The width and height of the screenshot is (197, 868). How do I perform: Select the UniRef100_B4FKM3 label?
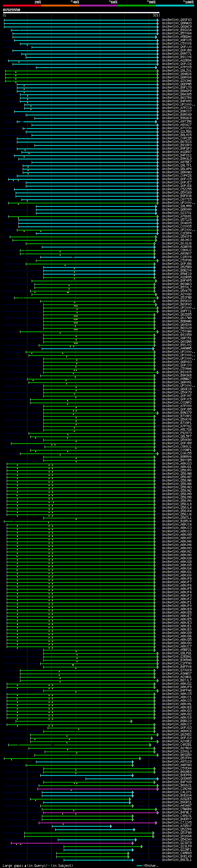[x=177, y=101]
